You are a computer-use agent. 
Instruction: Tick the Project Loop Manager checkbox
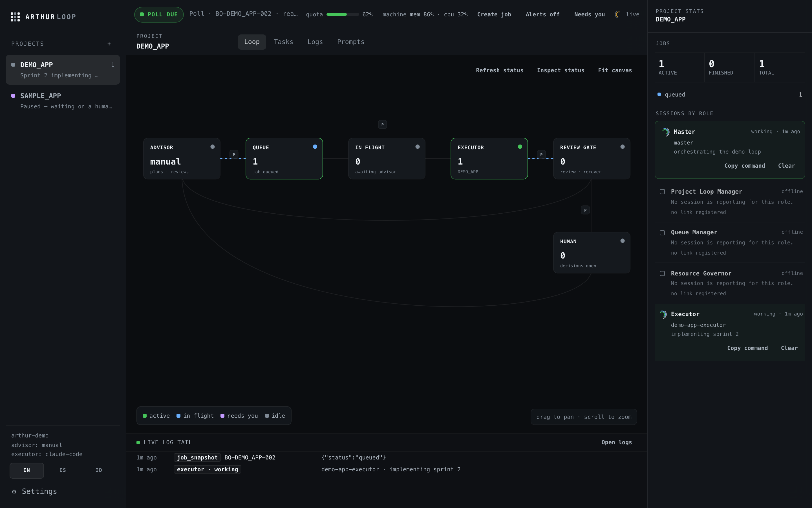(662, 192)
